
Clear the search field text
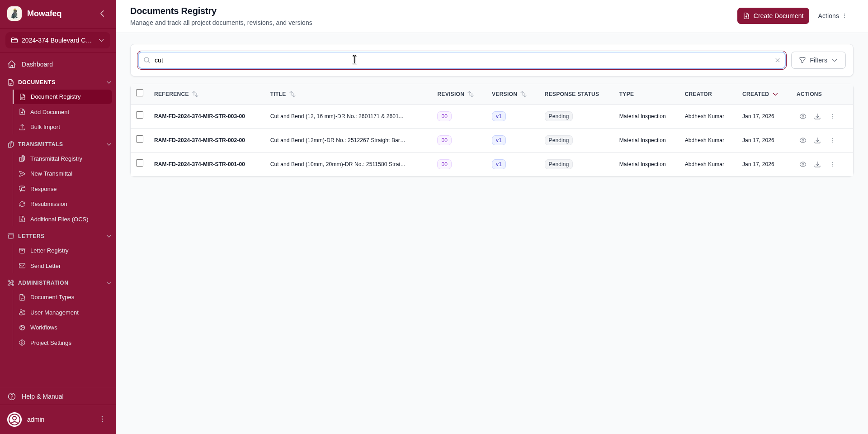778,60
